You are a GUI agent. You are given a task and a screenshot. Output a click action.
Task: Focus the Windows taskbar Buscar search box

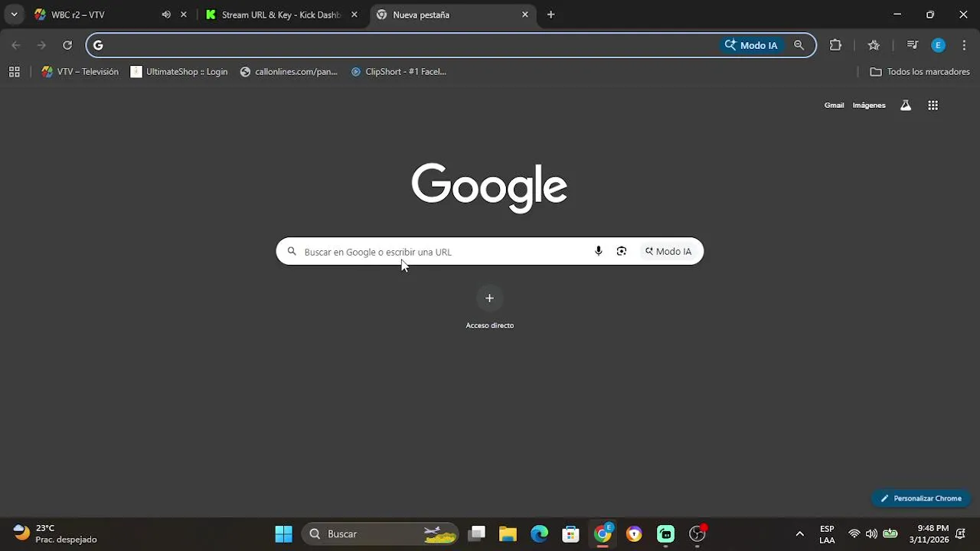(381, 533)
